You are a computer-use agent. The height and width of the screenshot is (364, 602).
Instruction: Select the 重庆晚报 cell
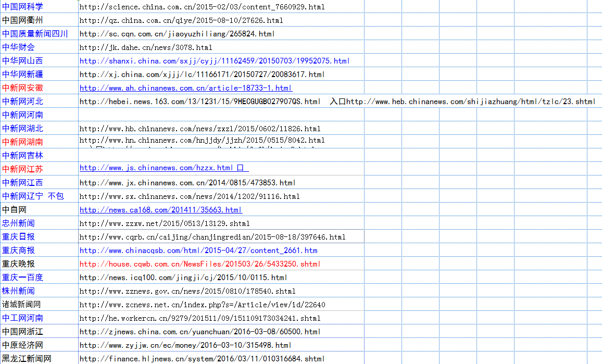pos(39,264)
